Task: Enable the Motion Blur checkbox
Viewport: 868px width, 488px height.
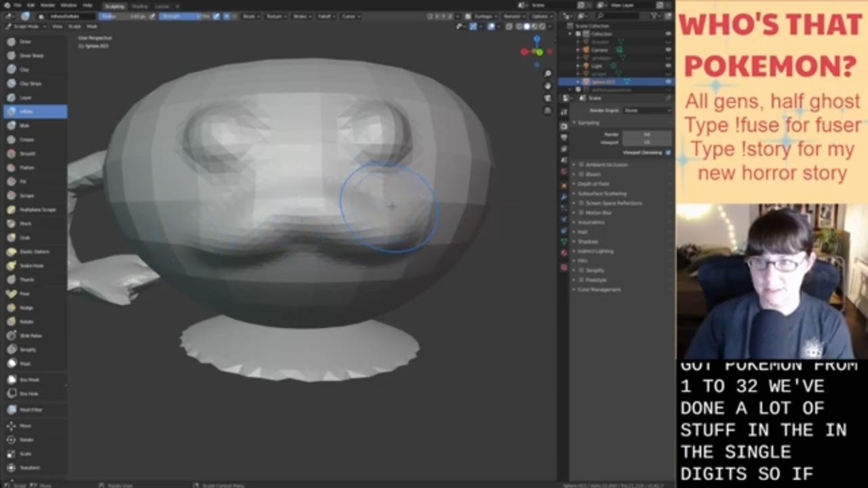Action: pos(581,213)
